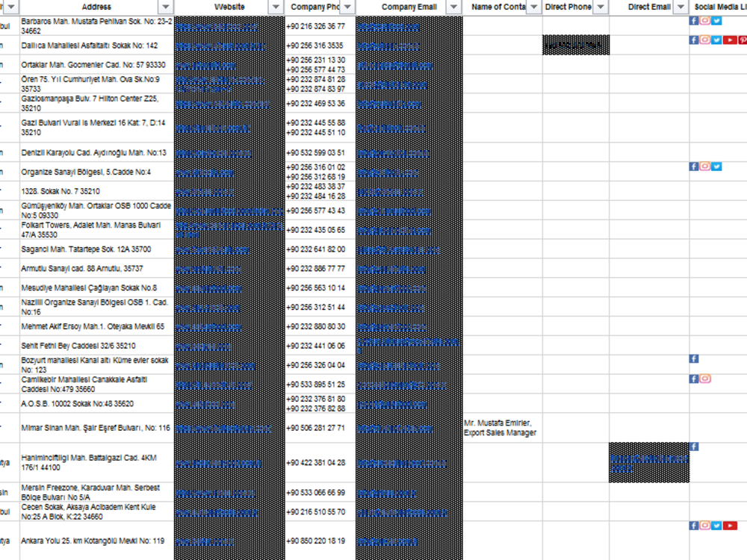Open the Address column filter dropdown
This screenshot has height=560, width=747.
pyautogui.click(x=165, y=7)
